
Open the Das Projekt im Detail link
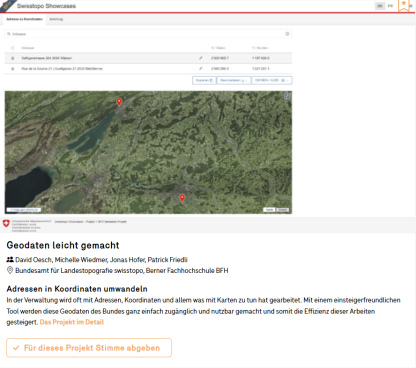[72, 322]
